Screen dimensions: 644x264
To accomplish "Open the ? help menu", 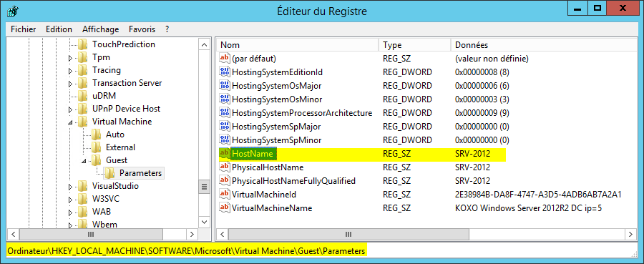I will (x=167, y=29).
